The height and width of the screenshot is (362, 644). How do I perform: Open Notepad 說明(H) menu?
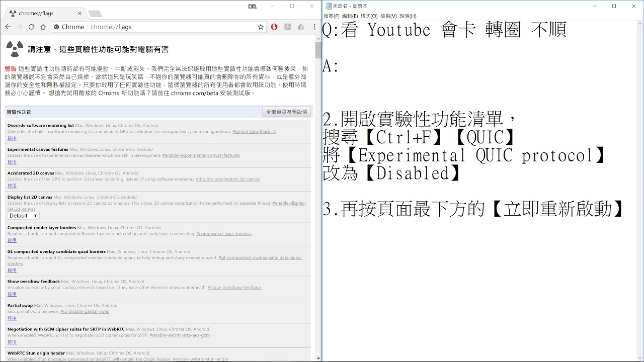(408, 16)
